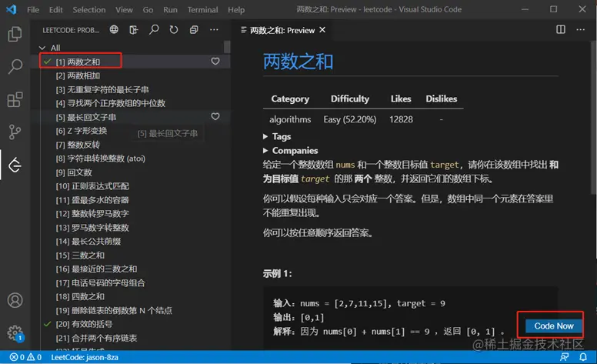Click the 12828 likes value
The width and height of the screenshot is (597, 364).
(x=401, y=119)
